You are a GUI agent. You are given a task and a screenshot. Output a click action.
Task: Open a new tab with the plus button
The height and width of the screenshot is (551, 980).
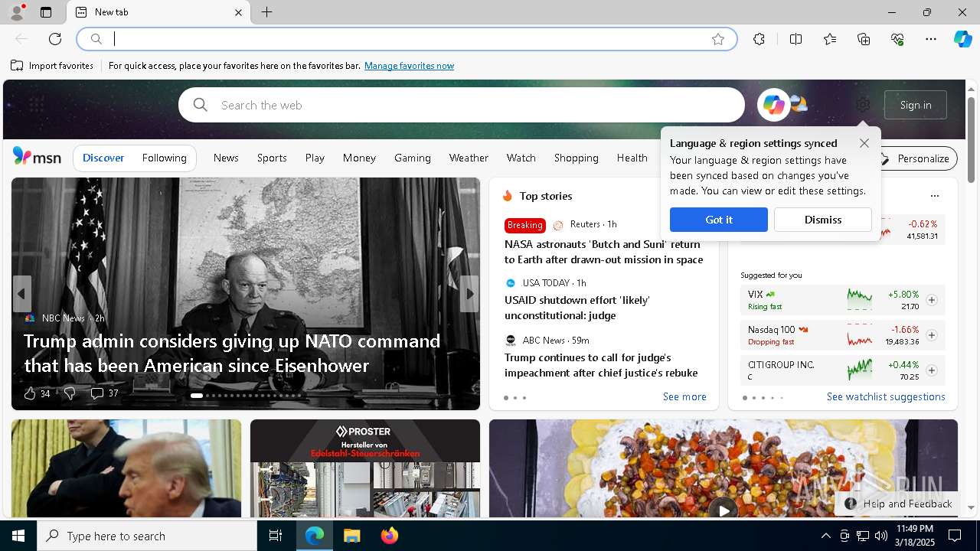point(266,12)
